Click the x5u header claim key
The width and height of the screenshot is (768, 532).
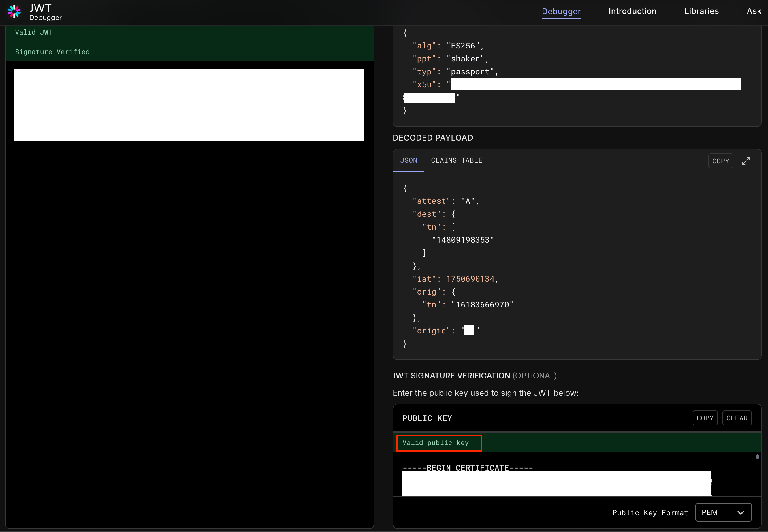[x=424, y=85]
